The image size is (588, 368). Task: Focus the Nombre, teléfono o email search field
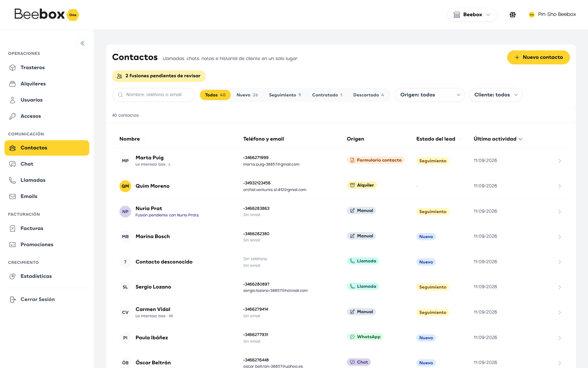point(153,95)
